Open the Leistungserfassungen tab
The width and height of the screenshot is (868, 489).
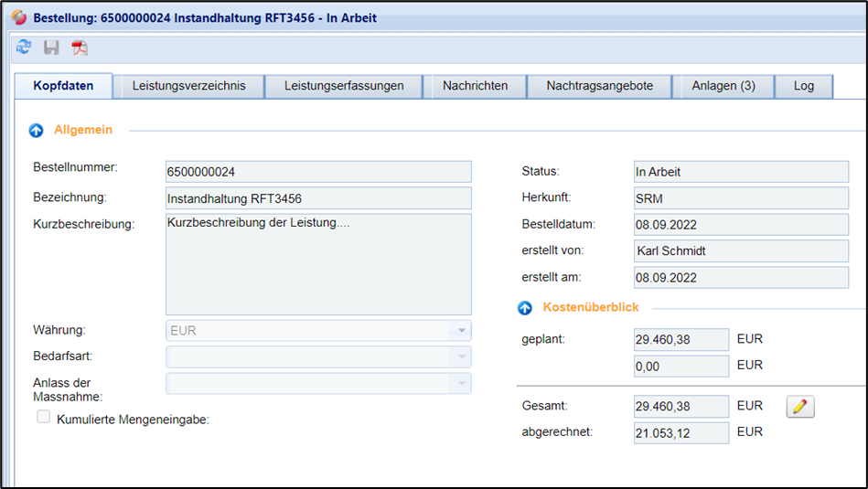(x=344, y=86)
